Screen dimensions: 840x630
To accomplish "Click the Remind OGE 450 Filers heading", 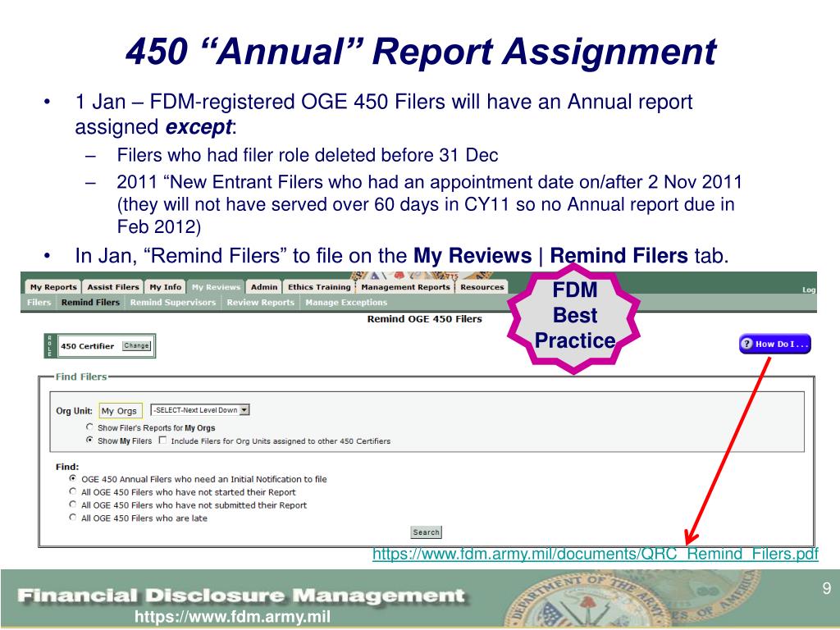I will (424, 319).
